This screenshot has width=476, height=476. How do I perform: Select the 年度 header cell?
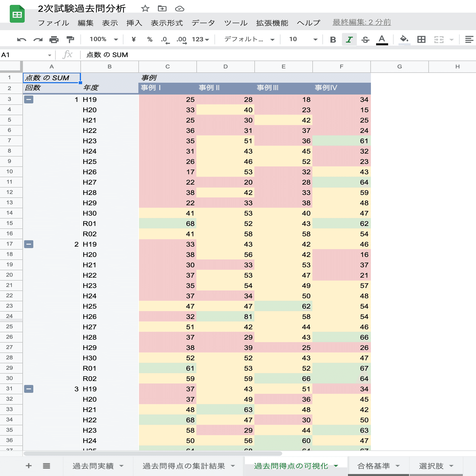[110, 88]
